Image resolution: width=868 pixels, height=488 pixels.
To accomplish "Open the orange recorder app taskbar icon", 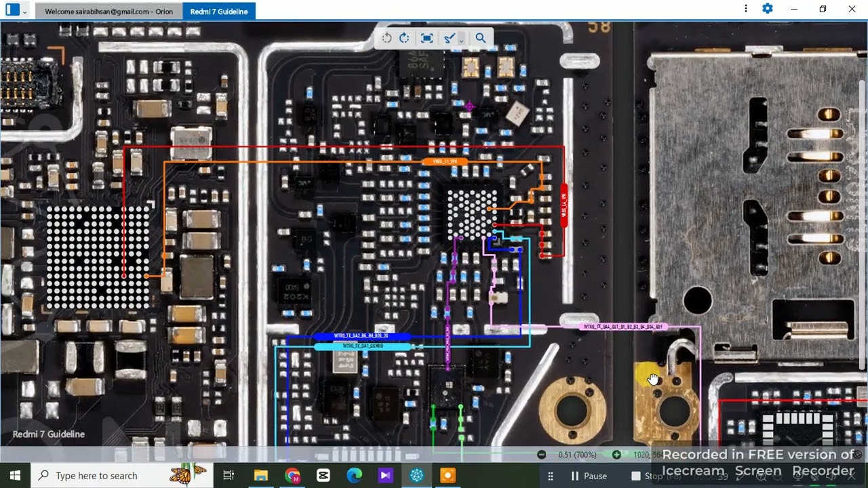I will tap(448, 476).
